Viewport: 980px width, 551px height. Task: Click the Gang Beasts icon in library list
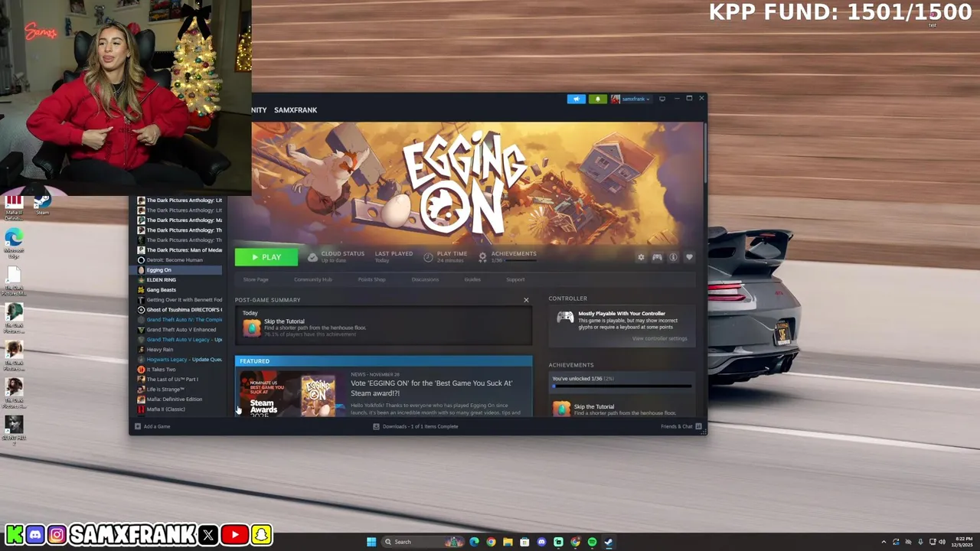click(141, 290)
